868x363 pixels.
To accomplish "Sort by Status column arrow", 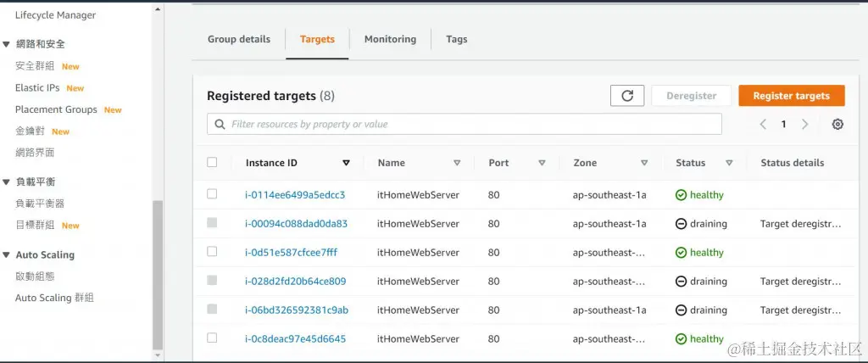I will pyautogui.click(x=729, y=163).
